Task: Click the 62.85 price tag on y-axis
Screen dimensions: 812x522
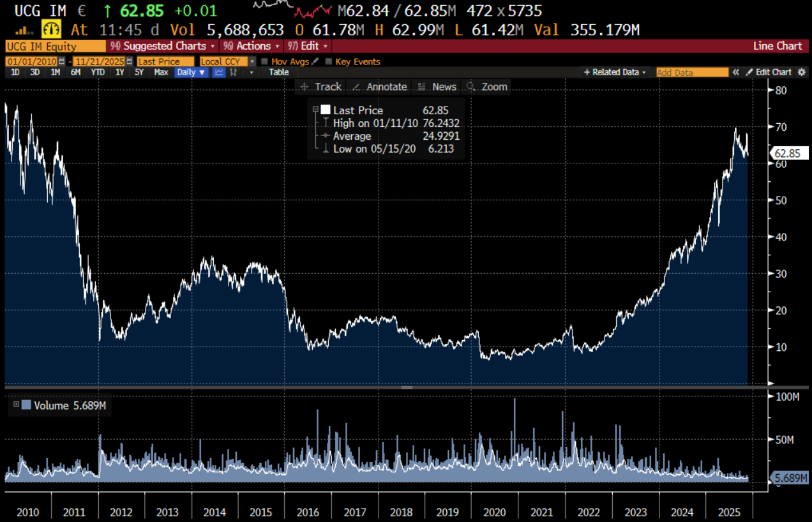Action: [790, 153]
